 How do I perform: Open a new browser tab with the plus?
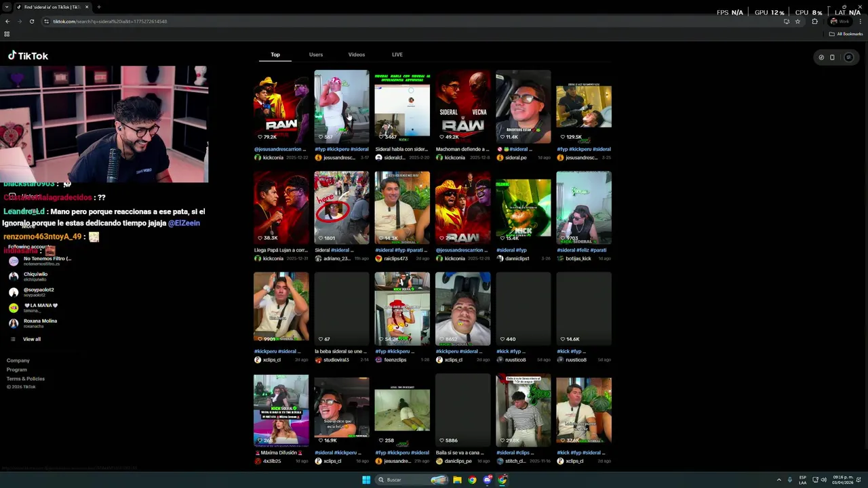[x=99, y=7]
